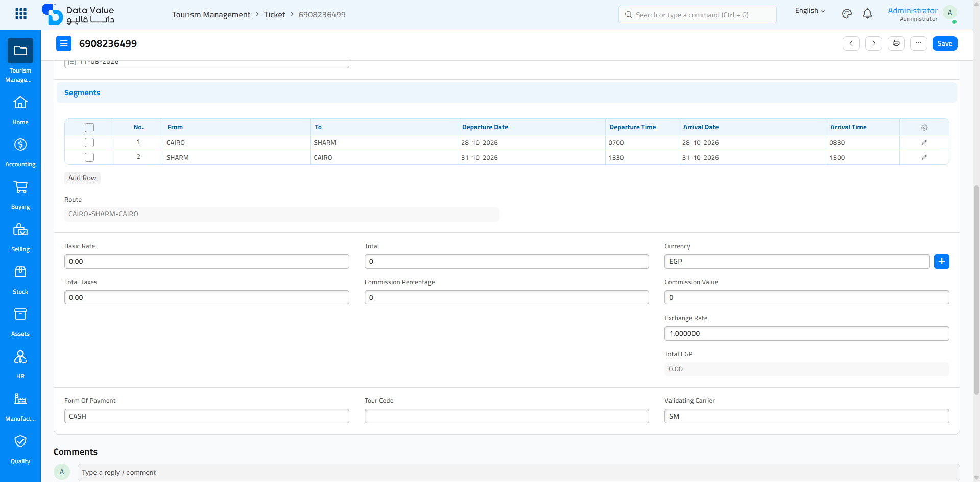Click Departure Time 1330 cell
Screen dimensions: 980x482
click(x=642, y=157)
